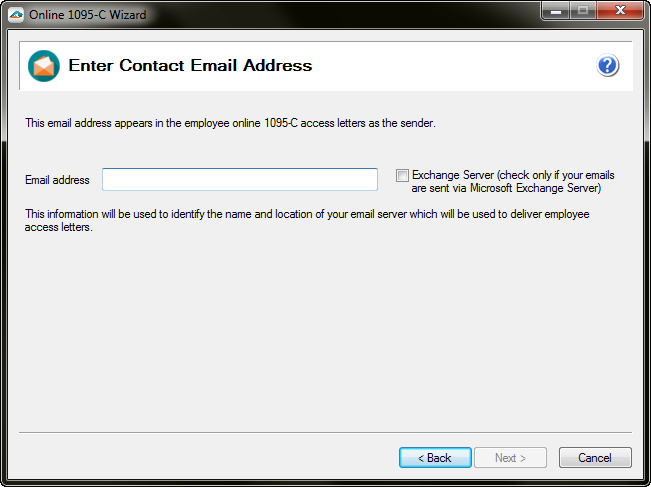
Task: Maximize the wizard window
Action: click(583, 11)
